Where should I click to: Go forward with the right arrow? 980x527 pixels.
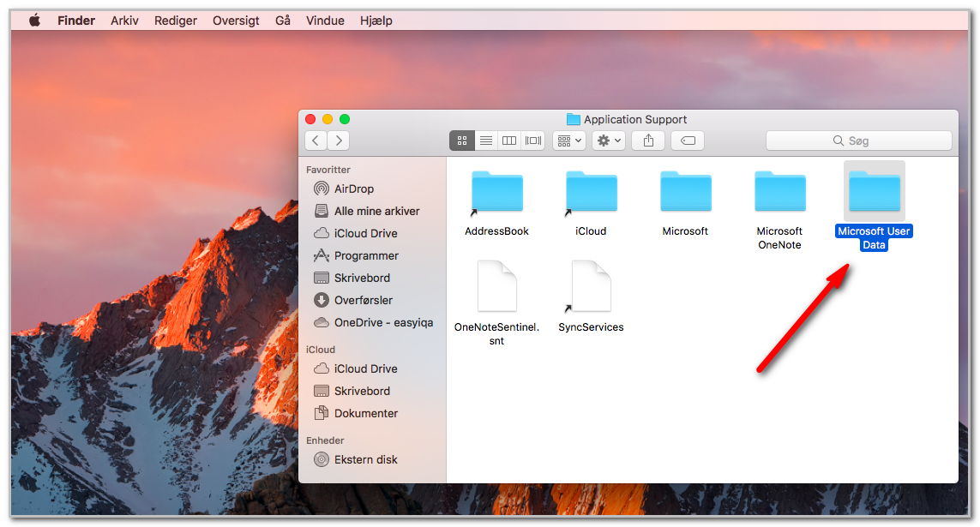338,141
